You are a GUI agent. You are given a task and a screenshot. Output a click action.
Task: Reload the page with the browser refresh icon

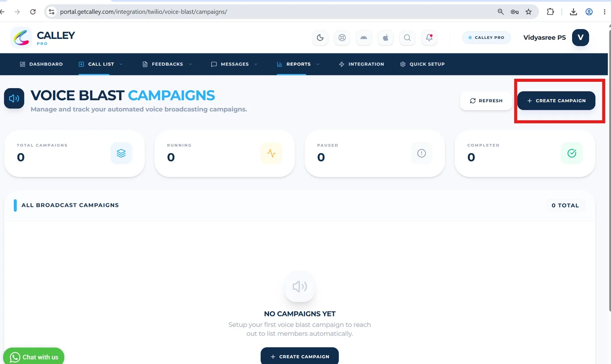[x=33, y=12]
